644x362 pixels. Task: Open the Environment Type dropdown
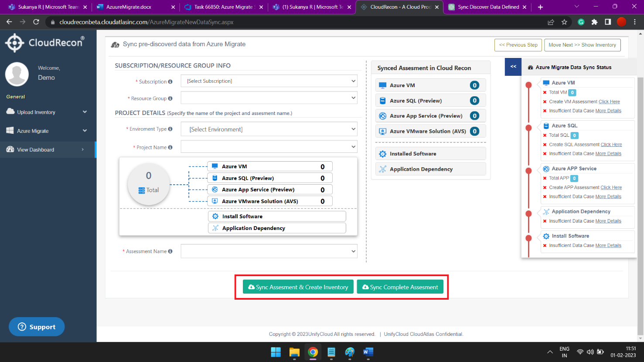269,129
